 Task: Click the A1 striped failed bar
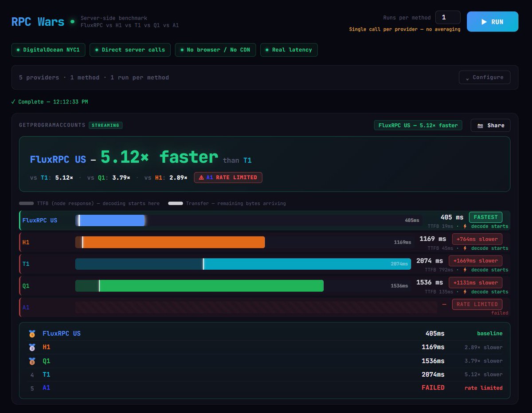click(256, 307)
